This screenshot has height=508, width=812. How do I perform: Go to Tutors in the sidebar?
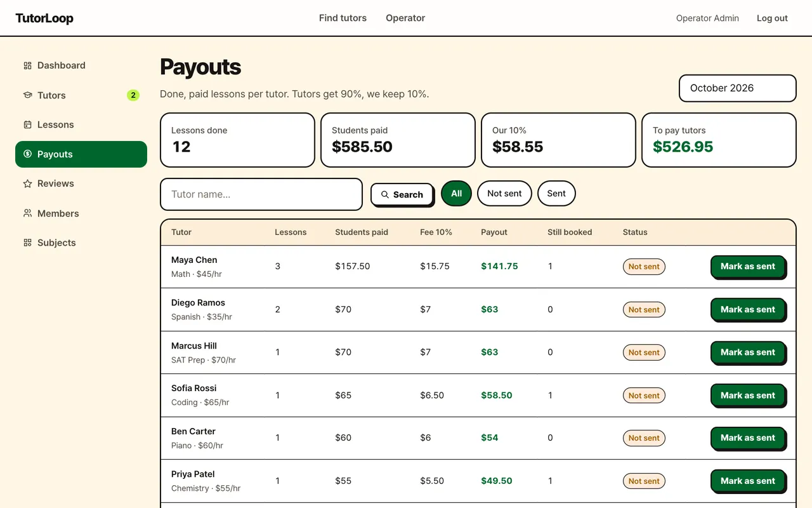pyautogui.click(x=81, y=95)
